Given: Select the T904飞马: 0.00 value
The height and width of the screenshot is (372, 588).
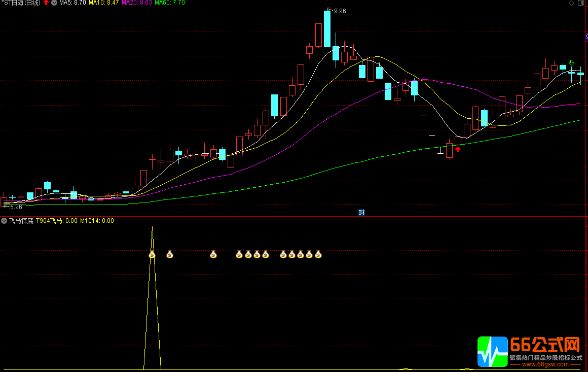Looking at the screenshot, I should 57,221.
